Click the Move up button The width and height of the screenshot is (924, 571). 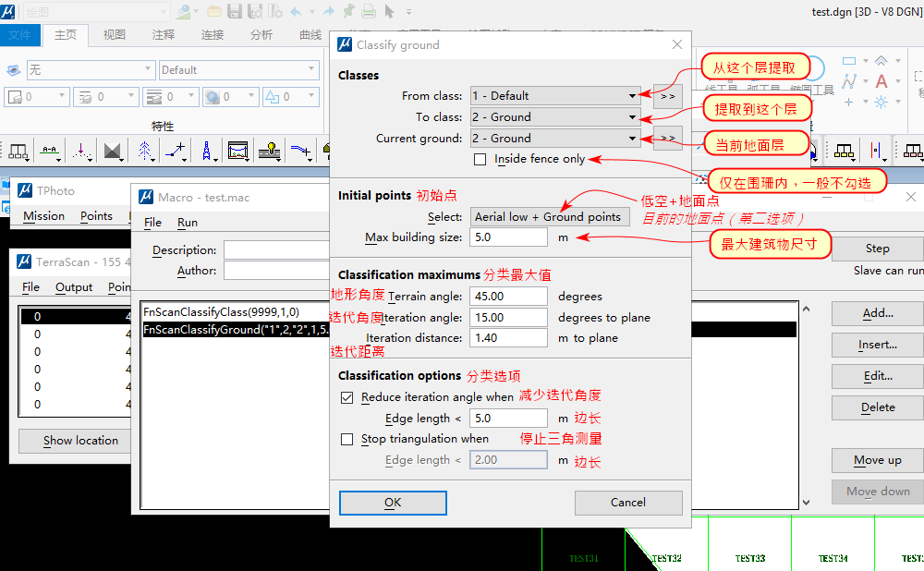[878, 461]
